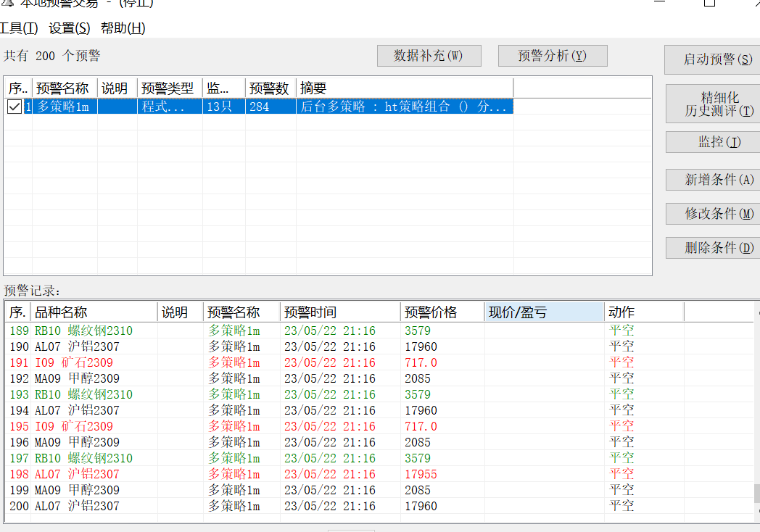
Task: Click the 现价/盈亏 column header
Action: (x=545, y=312)
